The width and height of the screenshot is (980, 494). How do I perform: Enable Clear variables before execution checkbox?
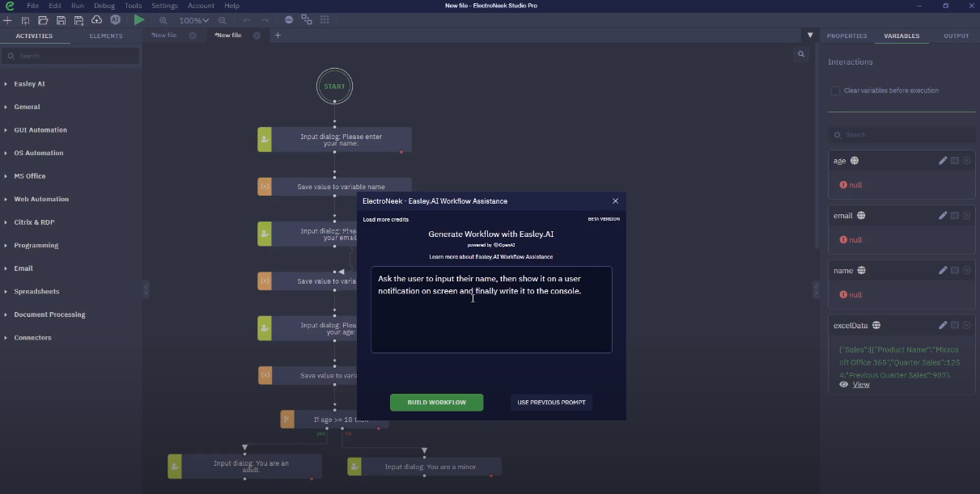point(835,91)
